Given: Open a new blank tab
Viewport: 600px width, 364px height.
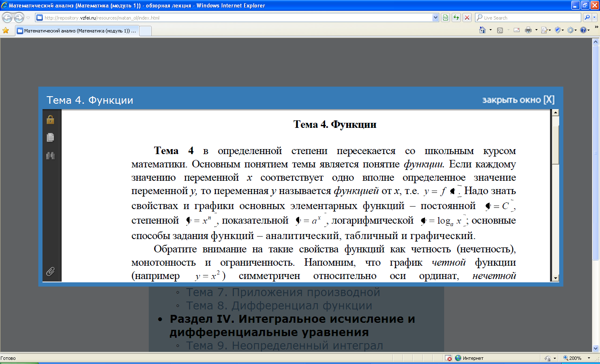Looking at the screenshot, I should (145, 31).
